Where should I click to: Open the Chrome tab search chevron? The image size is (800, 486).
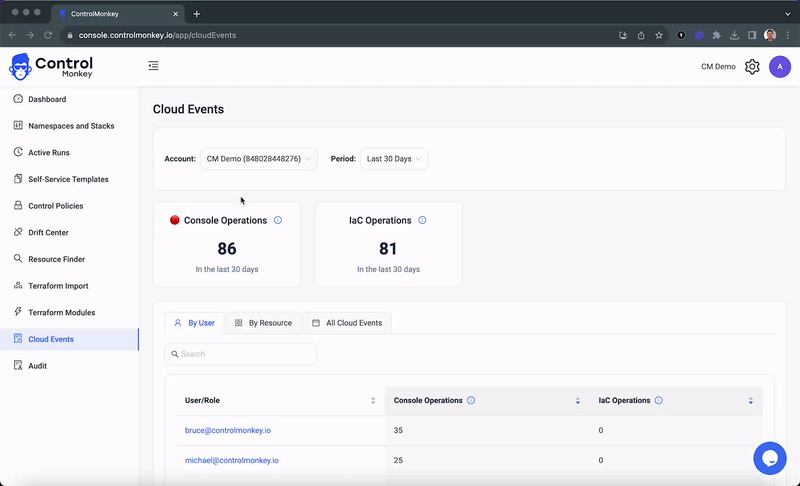(787, 14)
